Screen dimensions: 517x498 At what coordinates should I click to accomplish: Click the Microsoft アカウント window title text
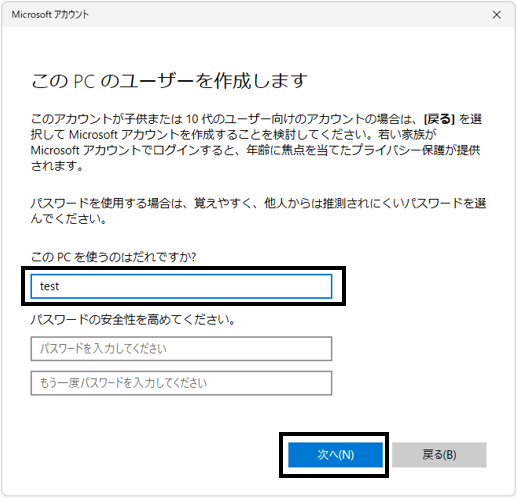click(x=50, y=15)
